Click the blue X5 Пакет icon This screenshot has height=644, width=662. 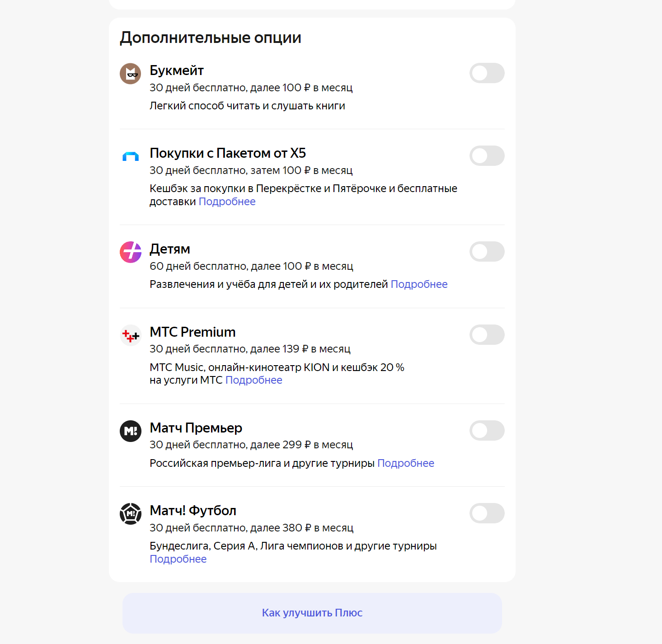click(131, 156)
